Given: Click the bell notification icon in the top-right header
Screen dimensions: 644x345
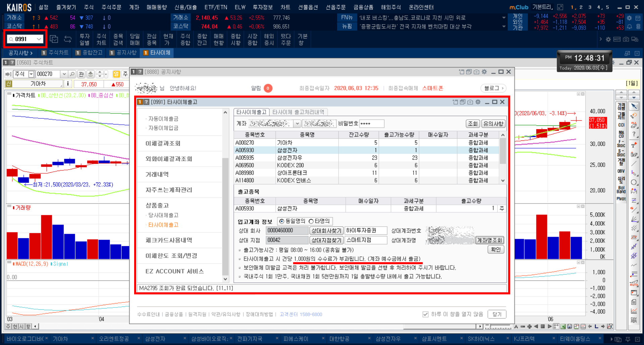Looking at the screenshot, I should pos(629,26).
